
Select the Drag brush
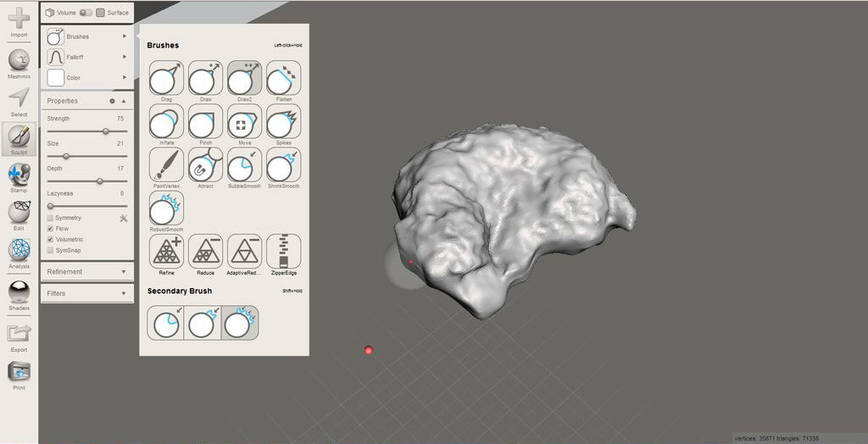click(x=167, y=78)
